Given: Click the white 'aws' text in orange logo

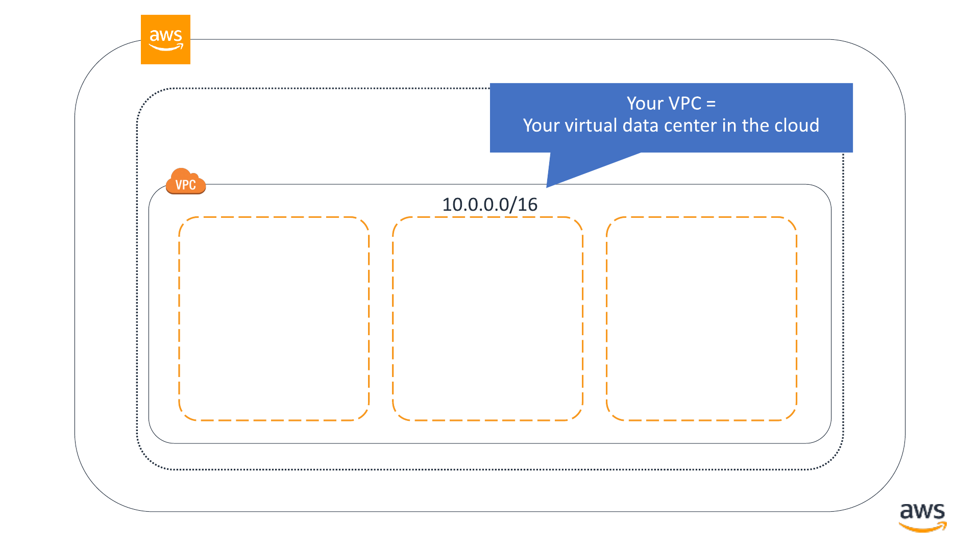Looking at the screenshot, I should (165, 36).
